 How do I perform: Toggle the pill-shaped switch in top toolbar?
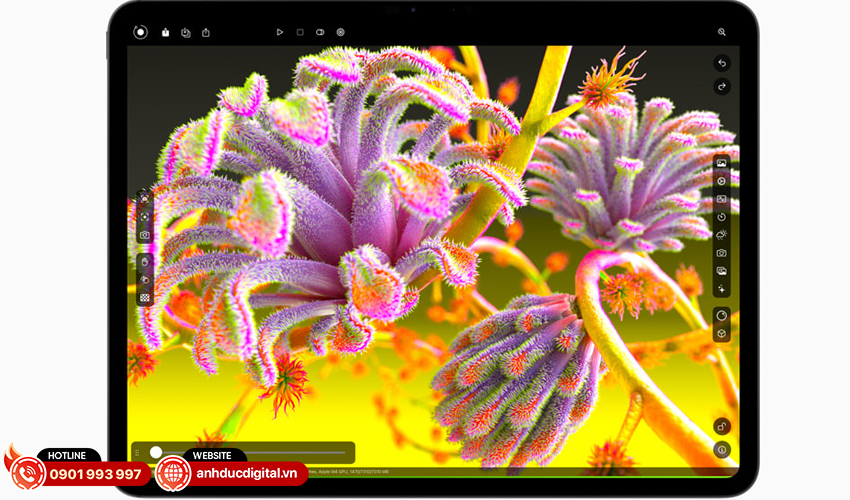coord(320,32)
